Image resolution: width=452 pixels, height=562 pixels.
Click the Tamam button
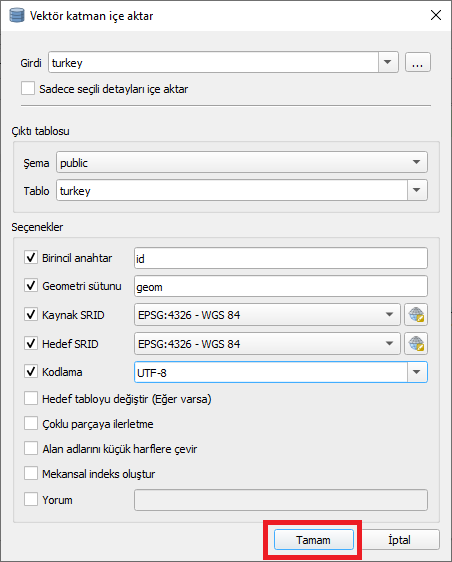point(314,540)
